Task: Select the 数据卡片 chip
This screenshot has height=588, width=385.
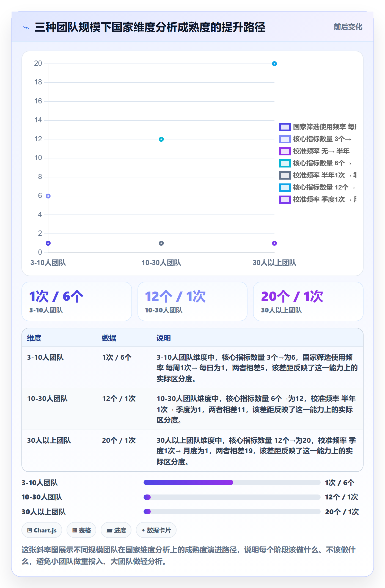Action: 156,530
